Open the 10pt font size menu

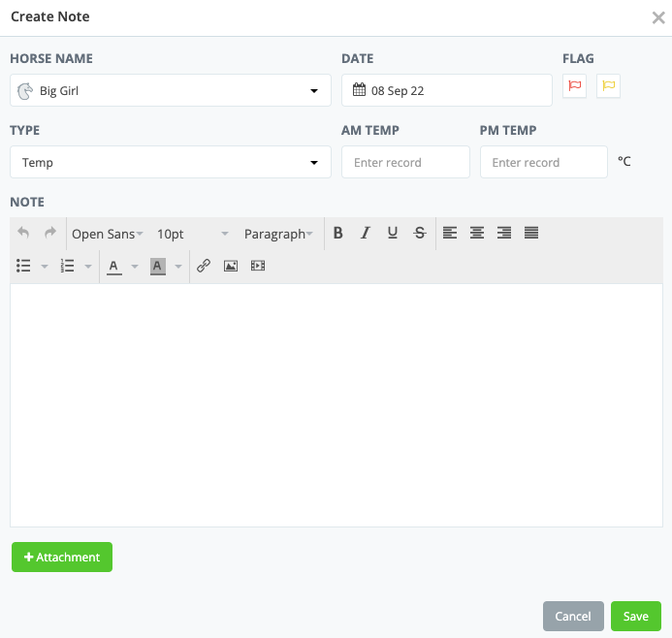[x=192, y=234]
